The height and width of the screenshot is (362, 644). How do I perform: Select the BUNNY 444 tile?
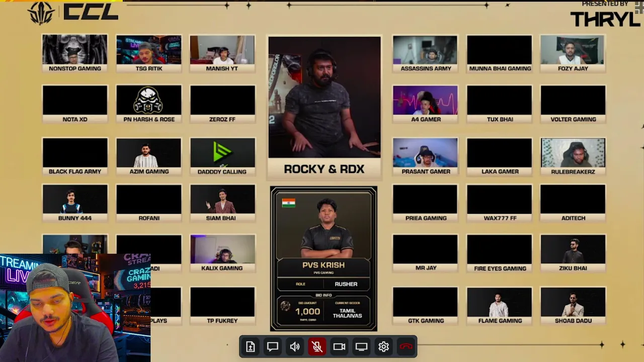[75, 203]
